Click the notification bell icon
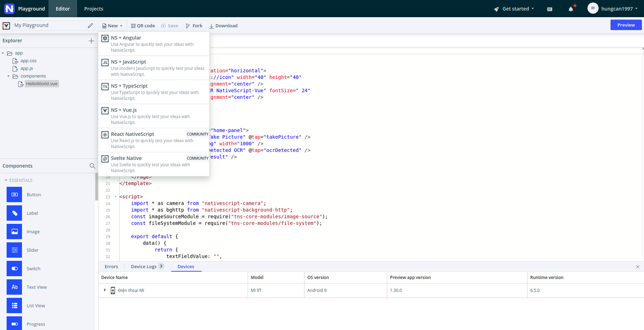This screenshot has height=330, width=644. pyautogui.click(x=571, y=9)
